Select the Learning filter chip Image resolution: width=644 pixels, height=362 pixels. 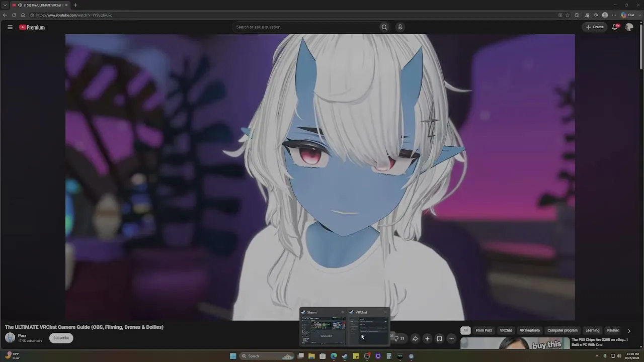[x=592, y=330]
